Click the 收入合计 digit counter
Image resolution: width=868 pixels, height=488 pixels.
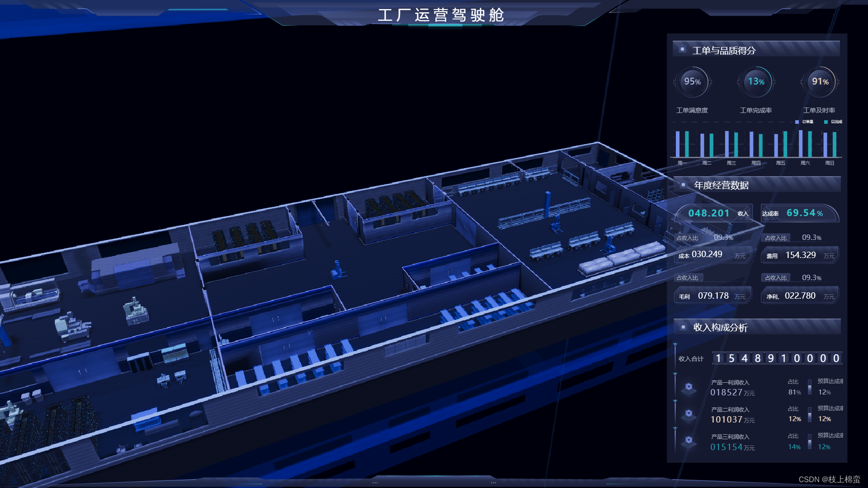click(x=777, y=358)
